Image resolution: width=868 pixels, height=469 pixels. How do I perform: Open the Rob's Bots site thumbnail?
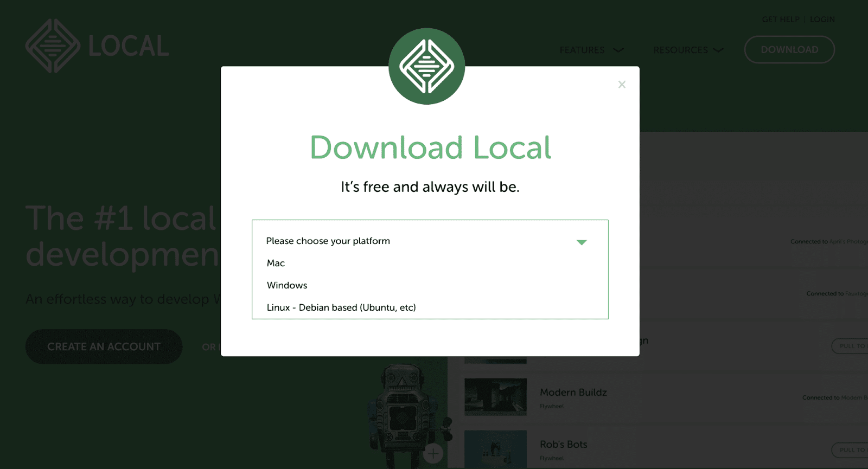tap(495, 449)
